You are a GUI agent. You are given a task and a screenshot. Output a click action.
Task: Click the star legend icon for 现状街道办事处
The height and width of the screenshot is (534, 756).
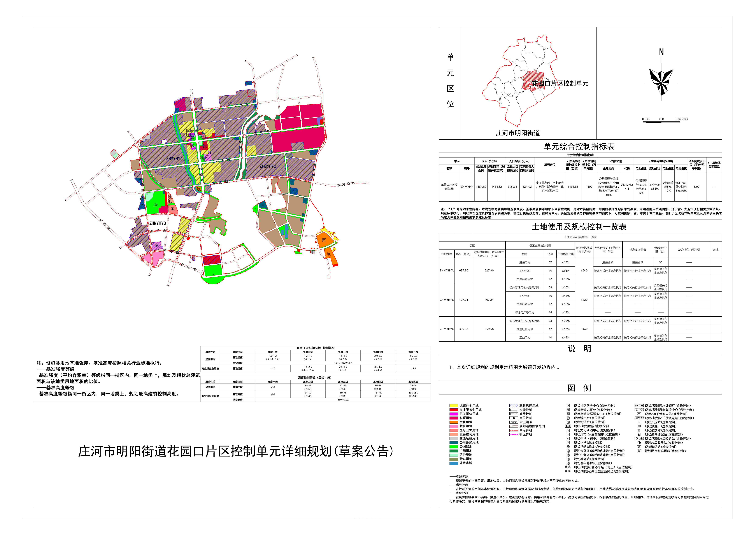[x=568, y=410]
